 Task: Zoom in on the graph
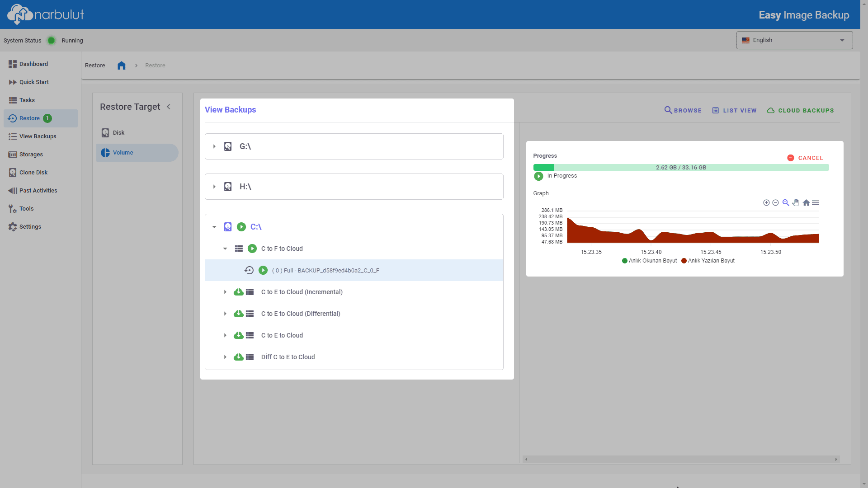766,203
